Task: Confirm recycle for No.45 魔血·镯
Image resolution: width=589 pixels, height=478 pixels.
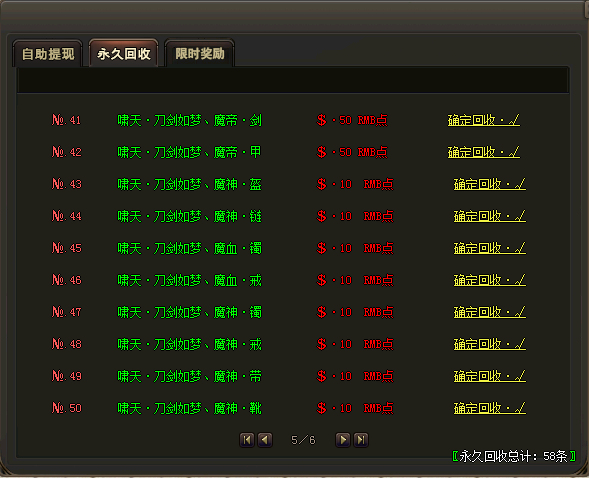Action: click(x=490, y=248)
